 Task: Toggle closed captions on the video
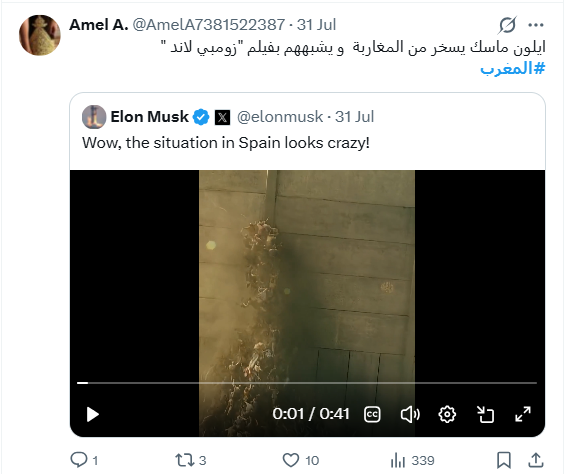coord(372,414)
